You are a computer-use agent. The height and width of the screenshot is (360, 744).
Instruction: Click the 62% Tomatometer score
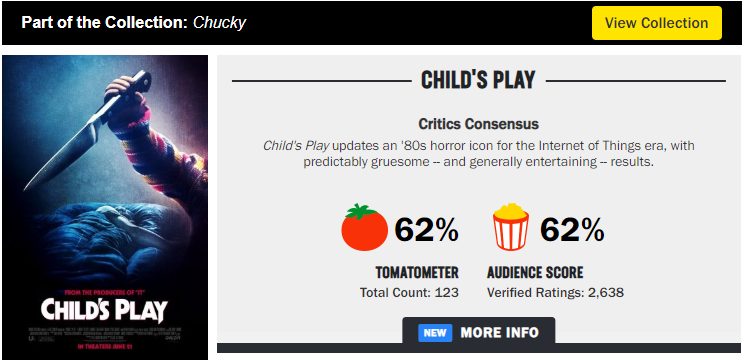[427, 231]
